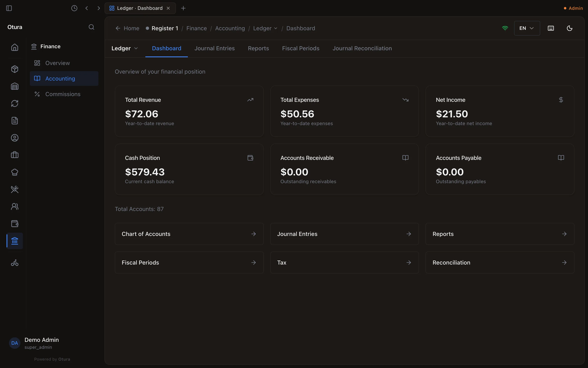The image size is (588, 368).
Task: Select Overview in Finance sidebar
Action: click(x=64, y=63)
